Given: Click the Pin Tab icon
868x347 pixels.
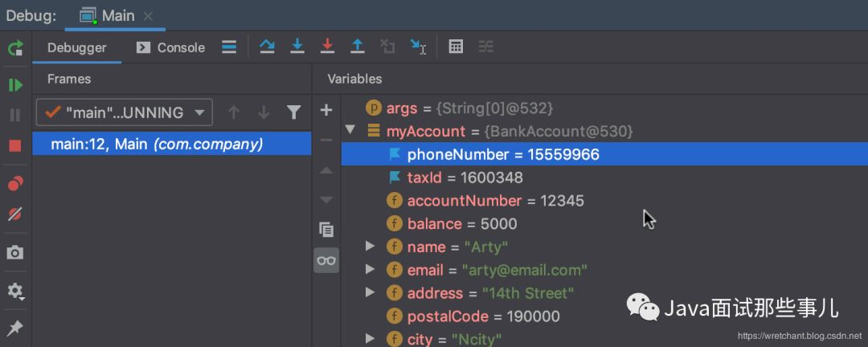Looking at the screenshot, I should [x=15, y=328].
